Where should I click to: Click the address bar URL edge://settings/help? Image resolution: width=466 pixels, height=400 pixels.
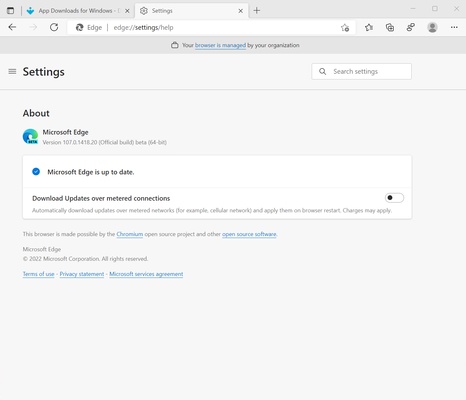(143, 28)
